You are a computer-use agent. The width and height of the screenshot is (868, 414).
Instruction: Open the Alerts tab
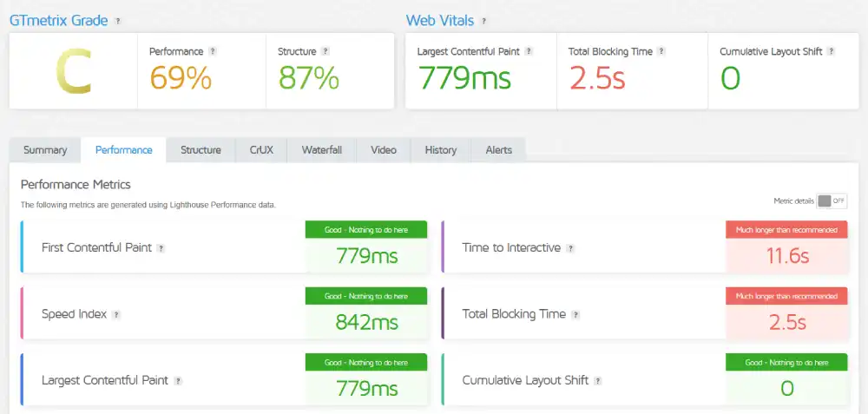[499, 150]
